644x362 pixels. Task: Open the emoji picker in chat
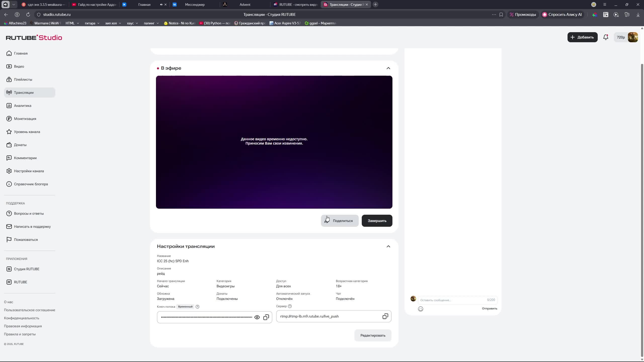tap(420, 309)
